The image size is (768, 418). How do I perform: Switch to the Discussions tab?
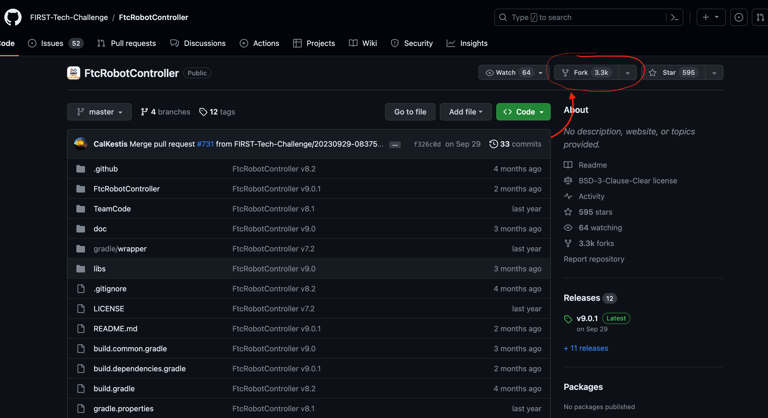click(198, 43)
